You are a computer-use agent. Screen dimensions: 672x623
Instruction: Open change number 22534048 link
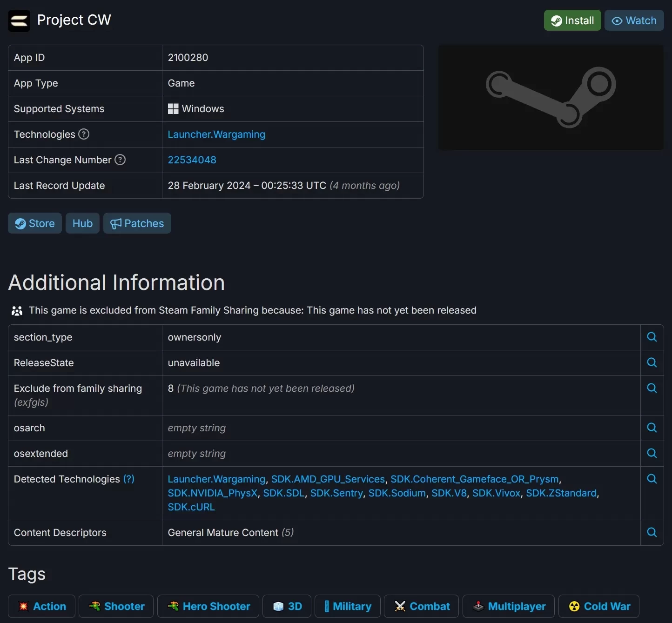(192, 160)
